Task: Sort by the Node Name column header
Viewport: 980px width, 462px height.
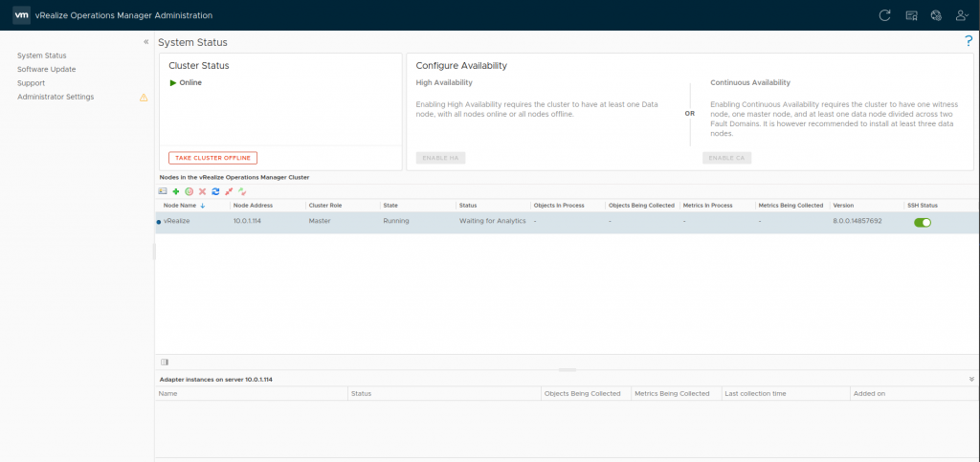Action: tap(183, 206)
